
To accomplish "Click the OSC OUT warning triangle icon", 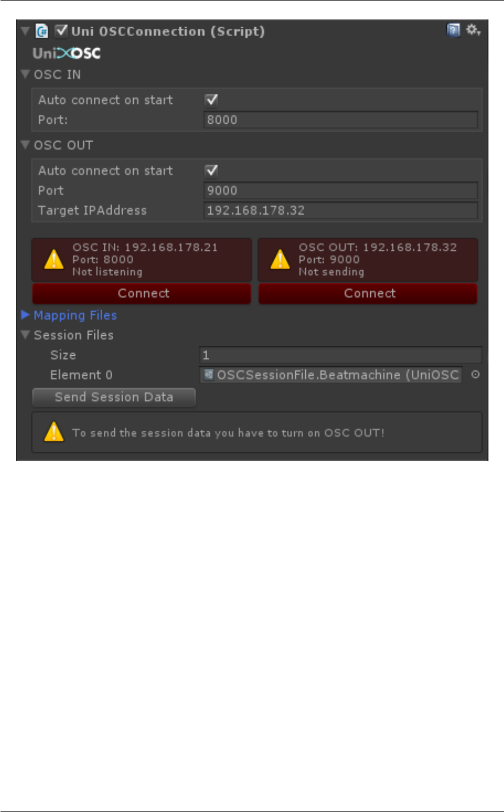I will (x=280, y=259).
